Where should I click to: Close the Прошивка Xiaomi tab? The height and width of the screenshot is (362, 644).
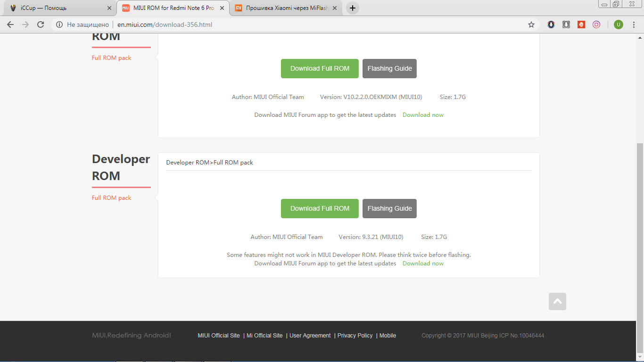[x=335, y=8]
